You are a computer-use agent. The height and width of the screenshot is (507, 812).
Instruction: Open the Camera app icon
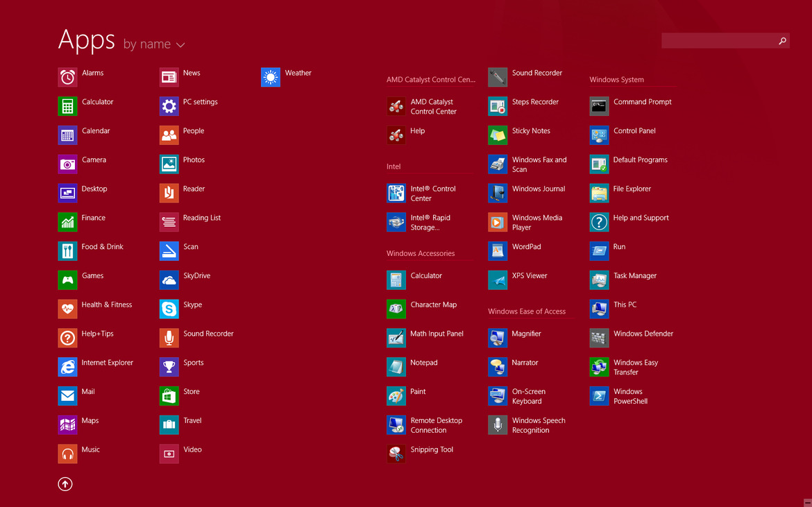(x=67, y=164)
